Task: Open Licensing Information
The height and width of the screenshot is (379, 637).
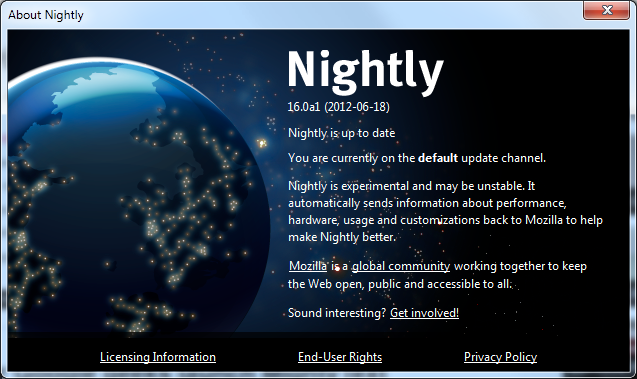Action: click(158, 357)
